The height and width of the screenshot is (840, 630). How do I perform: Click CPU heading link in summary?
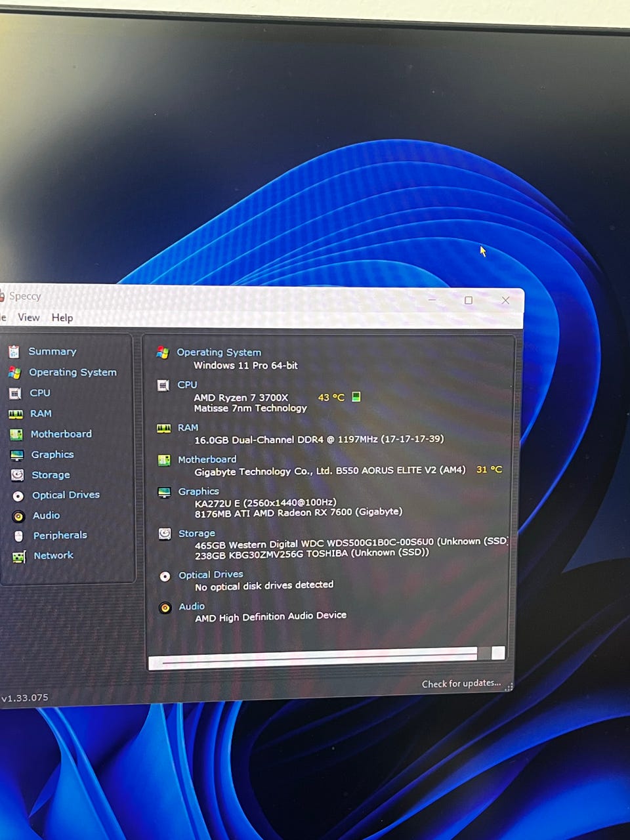pos(187,385)
